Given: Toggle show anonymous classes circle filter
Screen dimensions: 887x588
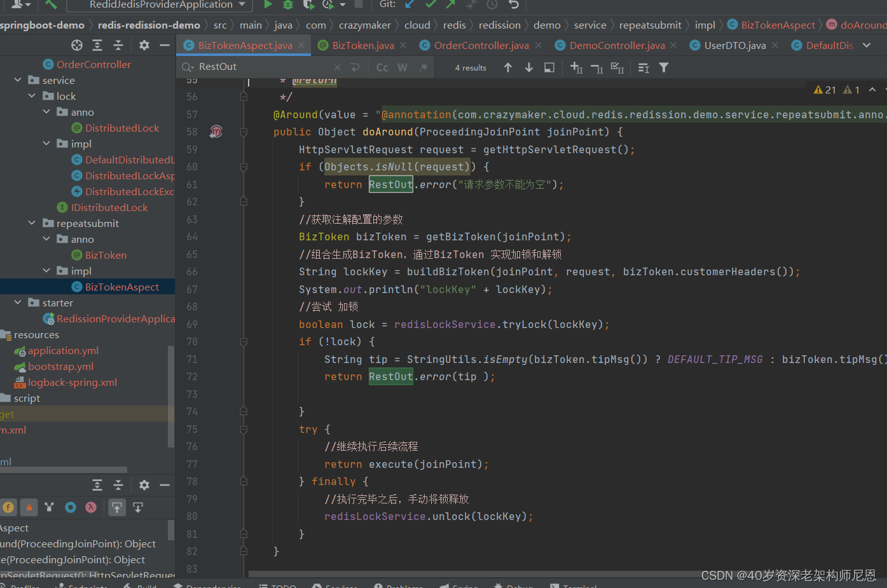Looking at the screenshot, I should (x=71, y=507).
